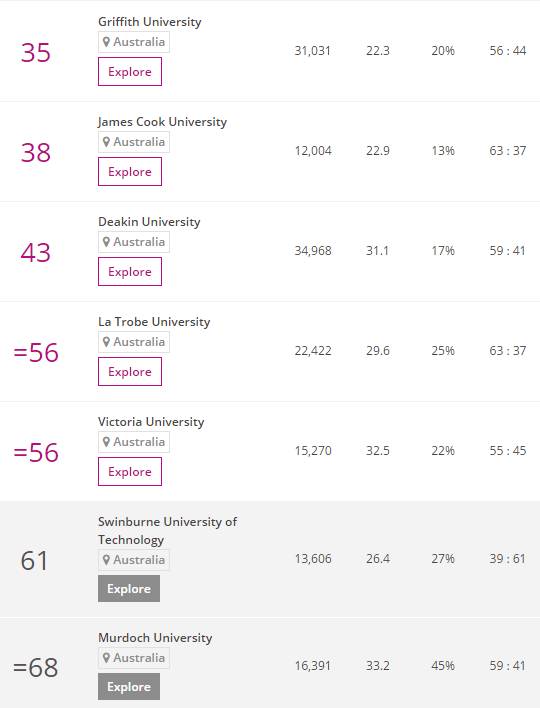Click the location pin under Murdoch University
The height and width of the screenshot is (708, 540).
coord(106,658)
